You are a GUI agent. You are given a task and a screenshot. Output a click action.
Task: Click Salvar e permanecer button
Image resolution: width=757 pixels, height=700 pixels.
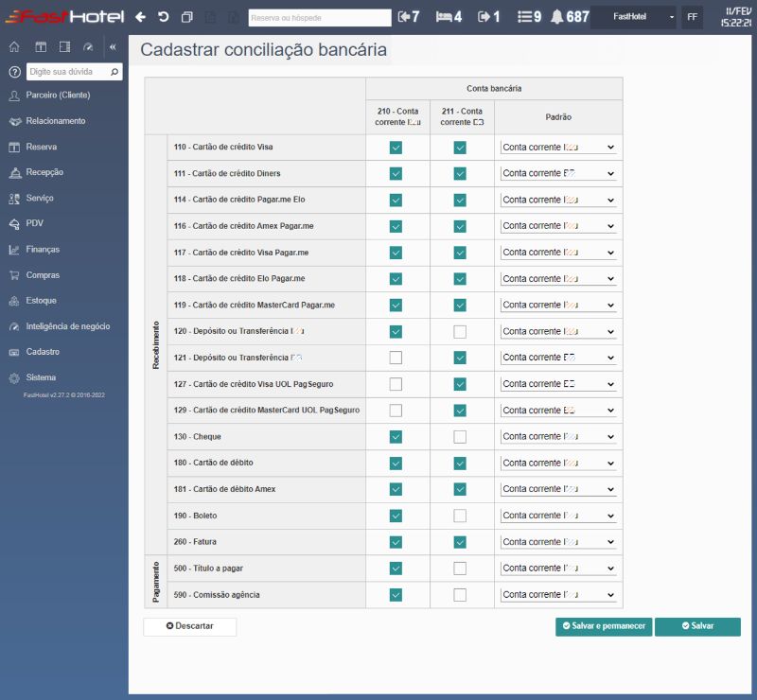604,627
